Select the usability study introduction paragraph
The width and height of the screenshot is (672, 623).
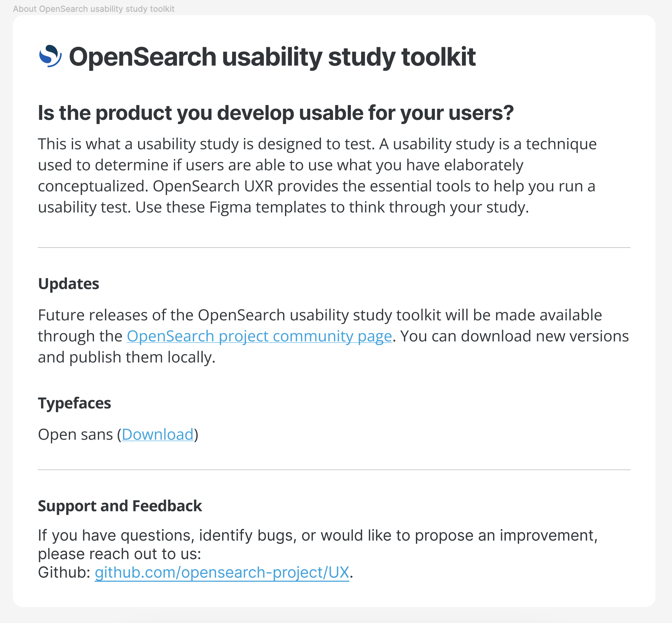[317, 176]
